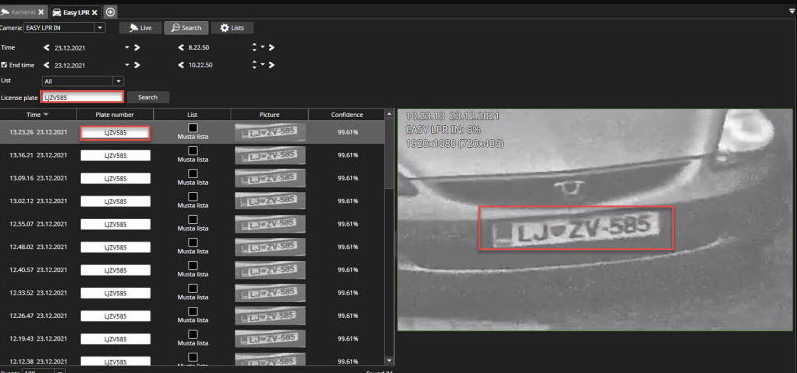The width and height of the screenshot is (797, 373).
Task: Open plate thumbnail in 12.40.57 row
Action: tap(270, 270)
